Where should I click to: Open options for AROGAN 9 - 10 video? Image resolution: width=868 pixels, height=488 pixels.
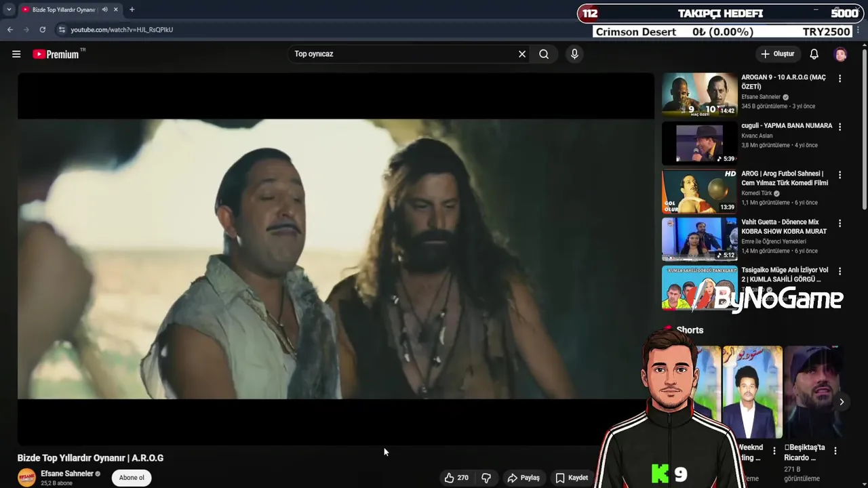tap(840, 79)
